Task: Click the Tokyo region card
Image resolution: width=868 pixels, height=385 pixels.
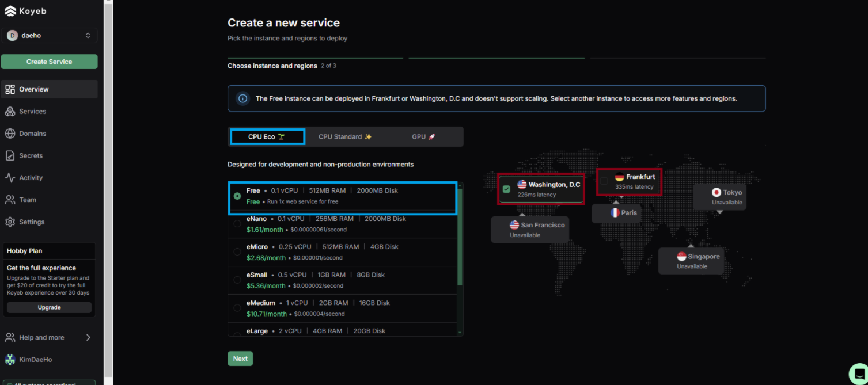Action: (x=719, y=197)
